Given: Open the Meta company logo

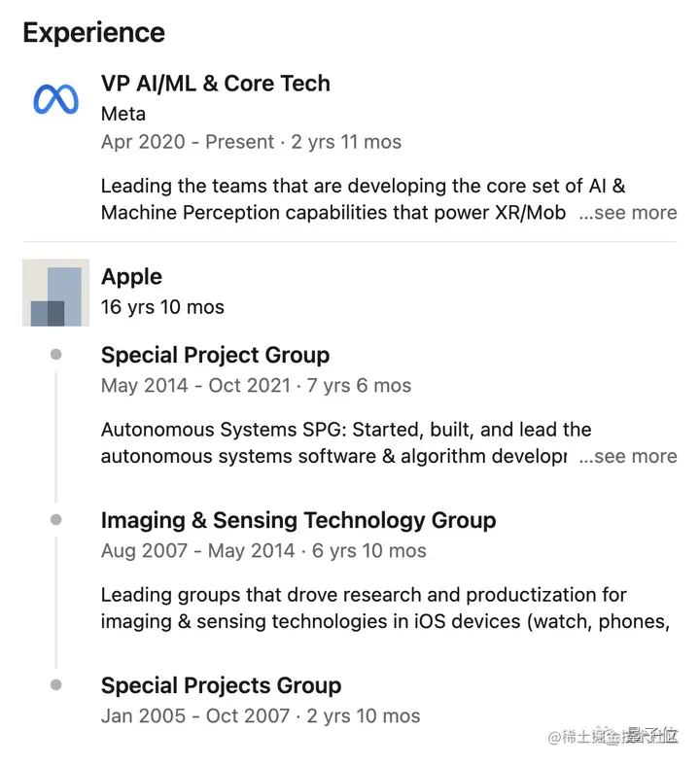Looking at the screenshot, I should [x=55, y=100].
